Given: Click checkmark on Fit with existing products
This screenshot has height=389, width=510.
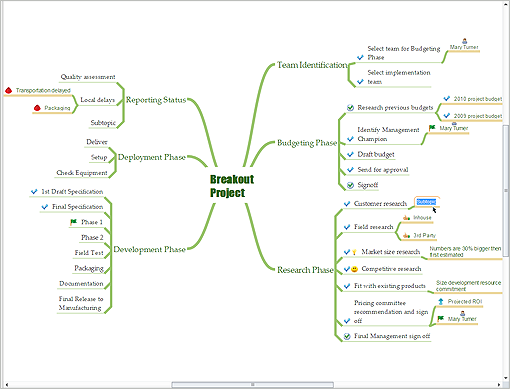Looking at the screenshot, I should point(347,286).
